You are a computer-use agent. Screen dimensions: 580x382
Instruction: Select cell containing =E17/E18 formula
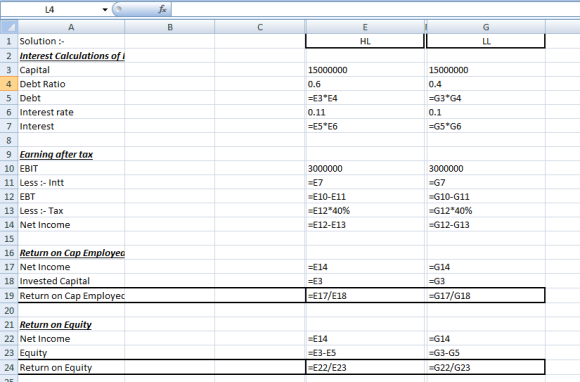[x=365, y=295]
